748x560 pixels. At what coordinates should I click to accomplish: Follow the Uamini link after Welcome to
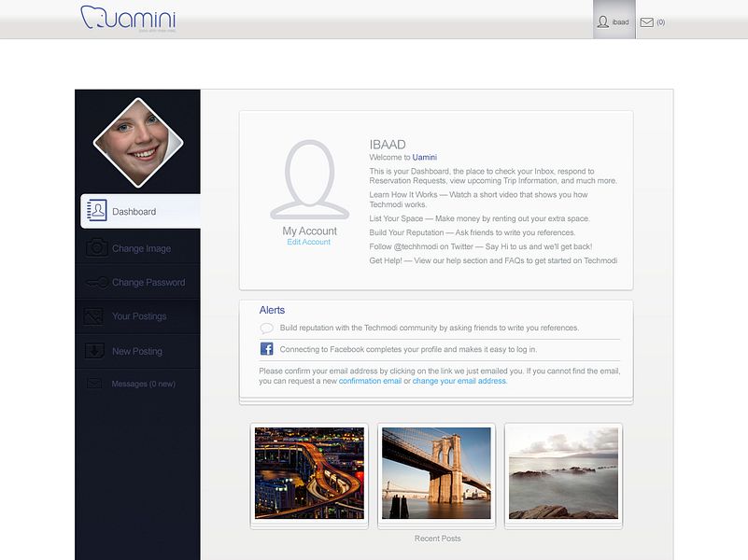[425, 158]
